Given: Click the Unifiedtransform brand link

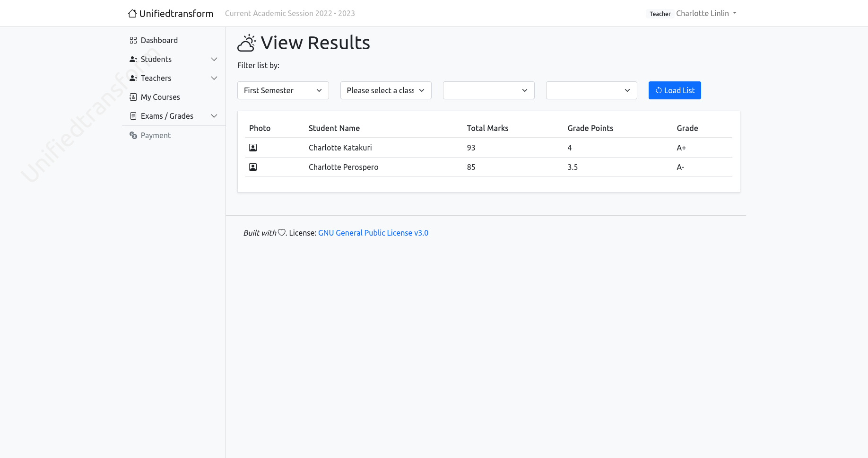Looking at the screenshot, I should click(171, 13).
